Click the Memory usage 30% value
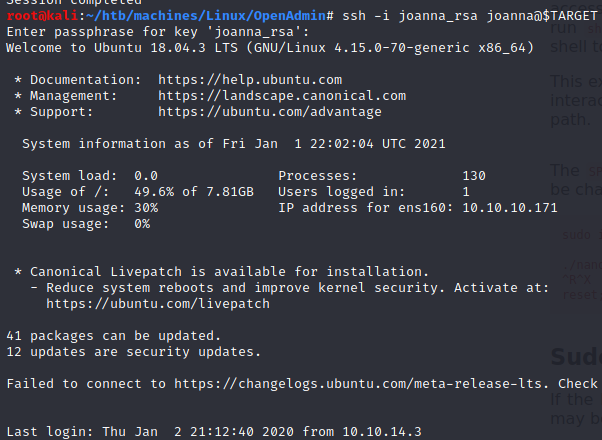Image resolution: width=602 pixels, height=440 pixels. coord(146,208)
